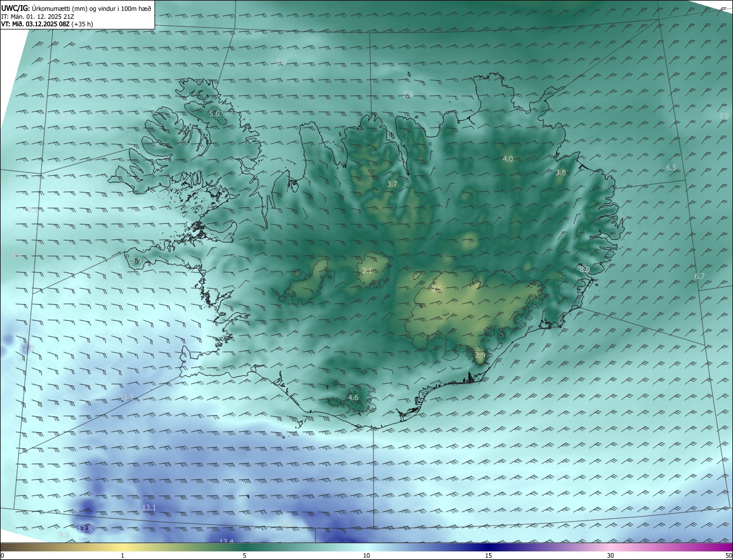Click the 10 tick on the color scale
Screen dimensions: 733x560
[x=366, y=555]
